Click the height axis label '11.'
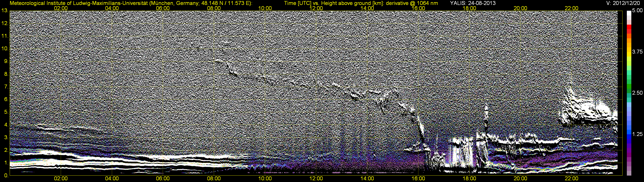 pyautogui.click(x=5, y=36)
